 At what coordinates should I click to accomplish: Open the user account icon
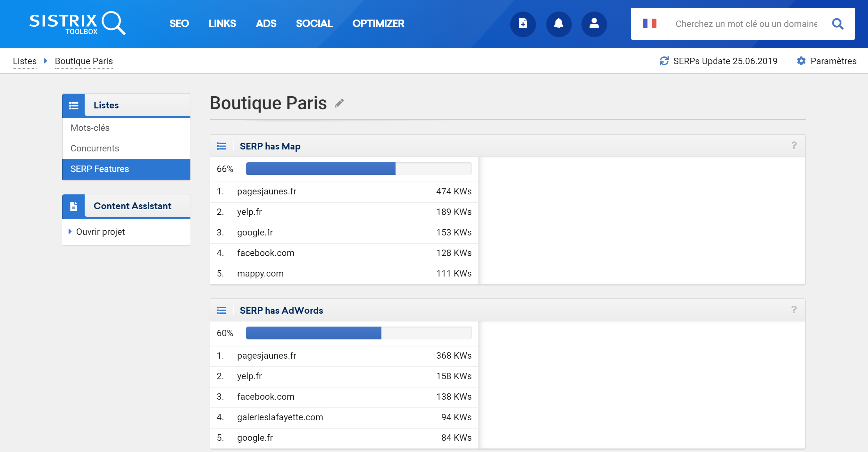click(594, 24)
